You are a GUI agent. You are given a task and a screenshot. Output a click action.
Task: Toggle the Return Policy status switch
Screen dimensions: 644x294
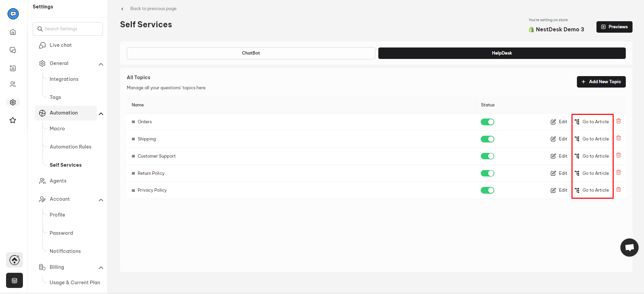(488, 173)
